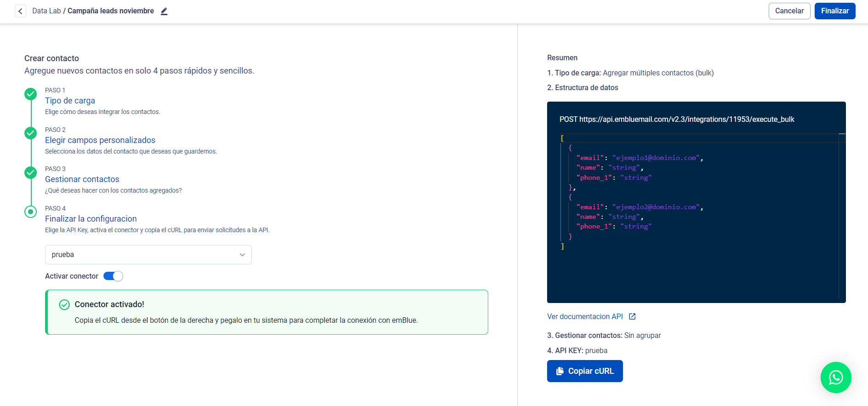
Task: Click the success check icon in Conector activado alert
Action: 64,304
